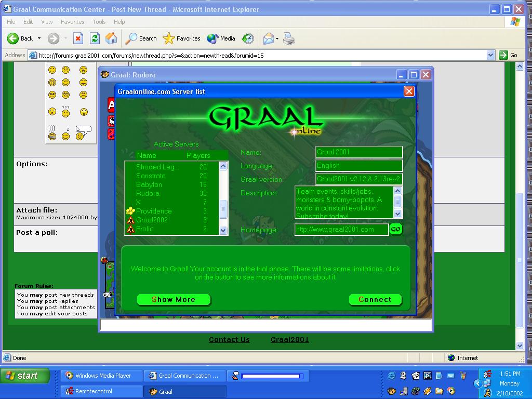The width and height of the screenshot is (532, 399).
Task: Open the File menu
Action: click(x=11, y=22)
